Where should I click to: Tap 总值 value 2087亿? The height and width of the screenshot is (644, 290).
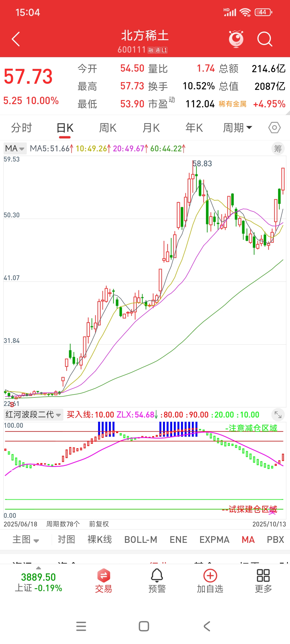tap(270, 86)
